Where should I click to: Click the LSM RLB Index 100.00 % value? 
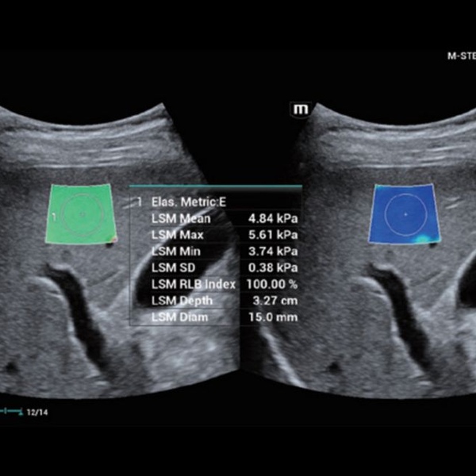tap(271, 284)
